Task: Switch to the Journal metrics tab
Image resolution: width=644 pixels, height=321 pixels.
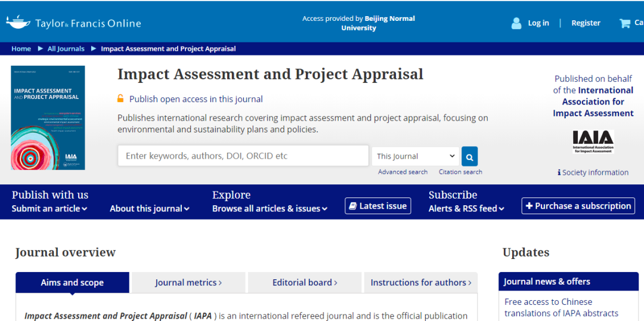Action: (188, 283)
